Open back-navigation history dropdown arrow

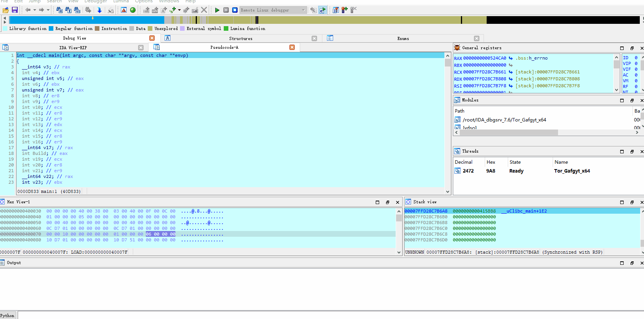[x=35, y=10]
